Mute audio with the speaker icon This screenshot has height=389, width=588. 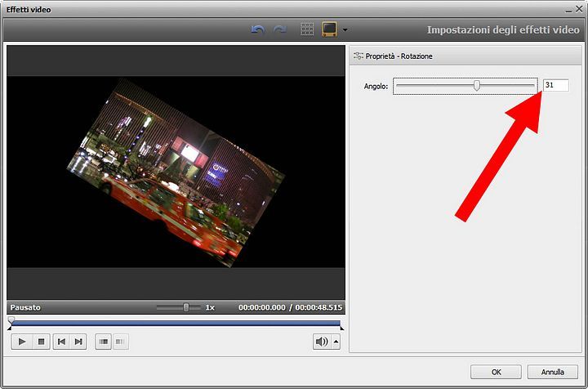point(322,342)
